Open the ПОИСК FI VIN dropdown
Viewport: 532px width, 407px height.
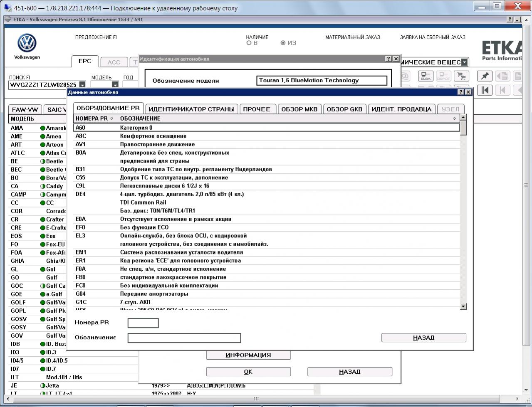(82, 85)
